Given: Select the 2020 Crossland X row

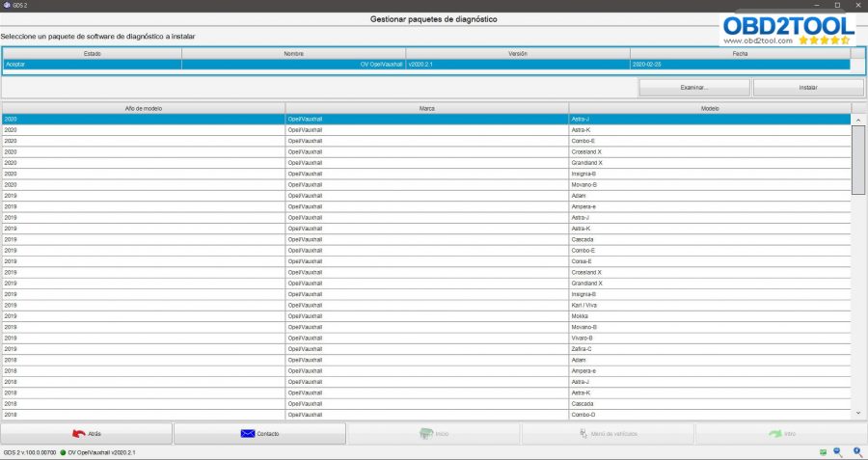Looking at the screenshot, I should click(426, 151).
